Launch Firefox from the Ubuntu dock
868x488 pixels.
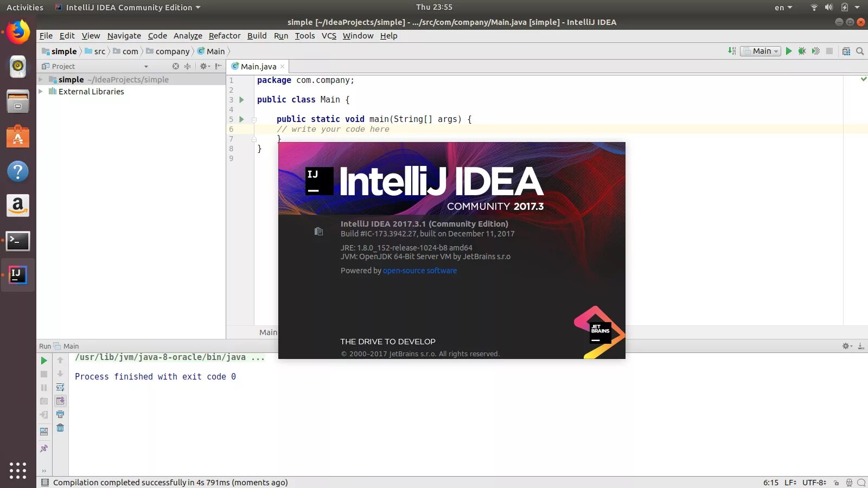pos(18,33)
